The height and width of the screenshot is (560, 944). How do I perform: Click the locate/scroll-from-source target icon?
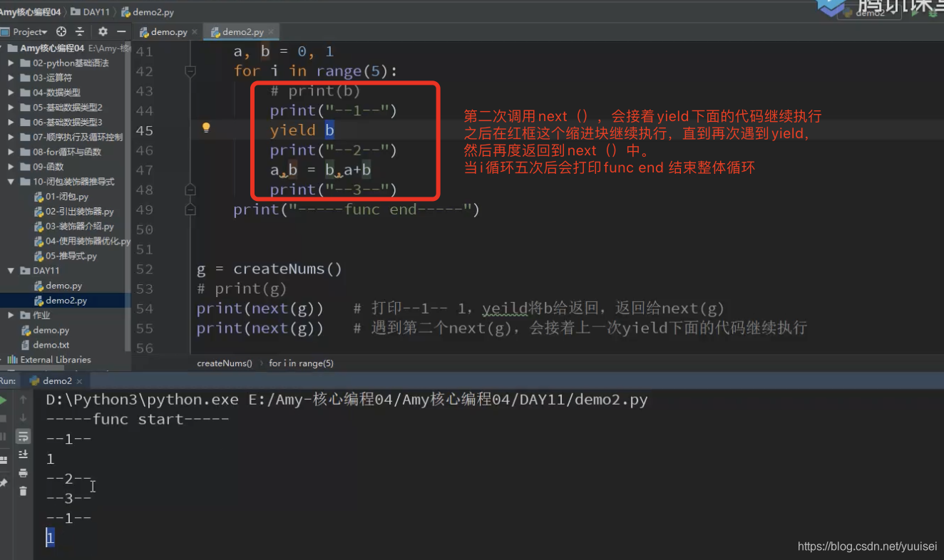click(x=61, y=31)
